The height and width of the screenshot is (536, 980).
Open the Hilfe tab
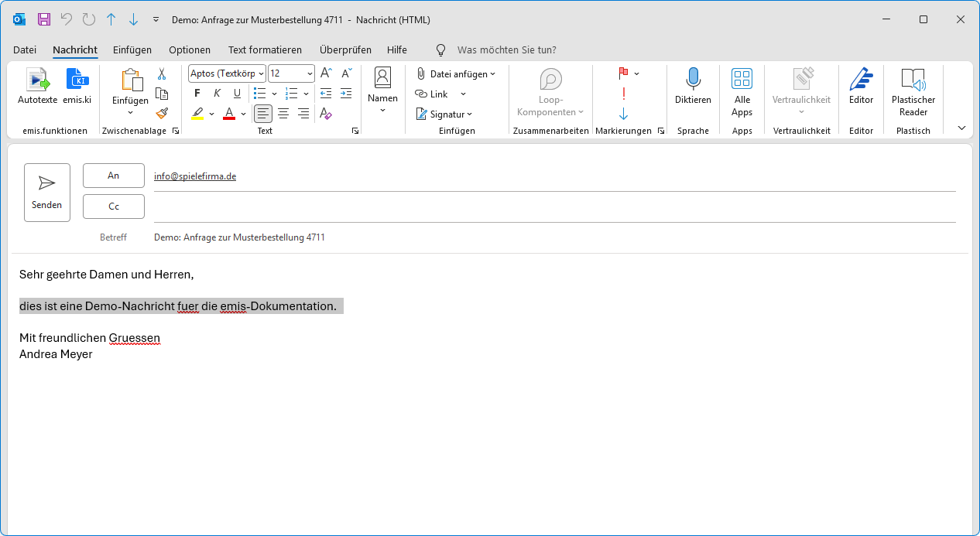pyautogui.click(x=397, y=50)
